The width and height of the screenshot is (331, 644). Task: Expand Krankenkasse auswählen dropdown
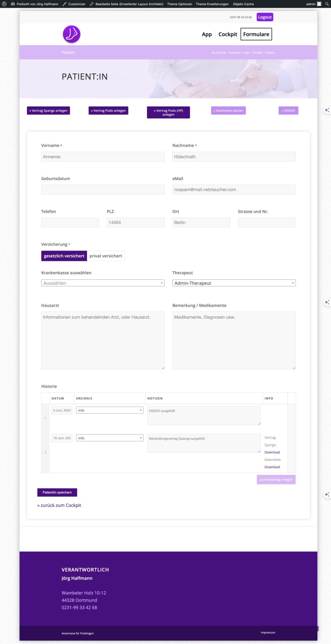[103, 283]
